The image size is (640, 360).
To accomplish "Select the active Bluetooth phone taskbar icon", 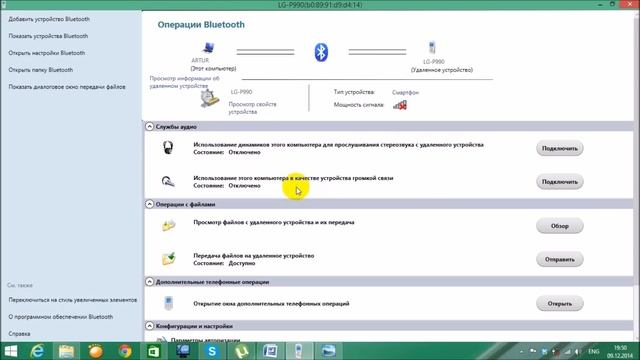I will tap(299, 351).
